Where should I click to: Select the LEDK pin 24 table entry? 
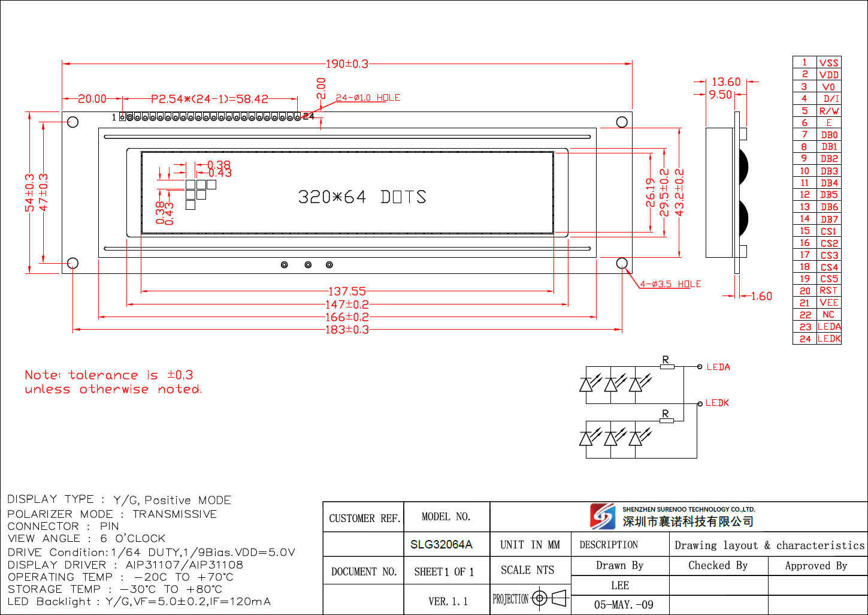pos(817,339)
